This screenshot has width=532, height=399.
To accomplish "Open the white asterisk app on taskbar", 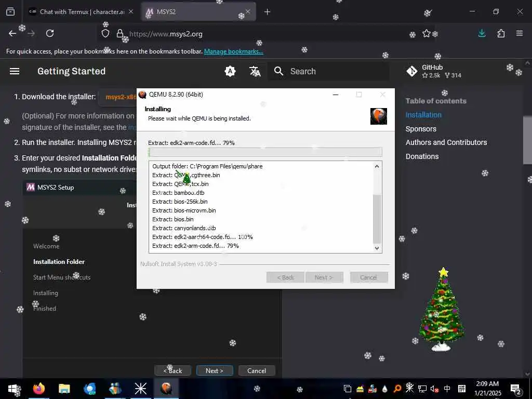I will (x=140, y=389).
